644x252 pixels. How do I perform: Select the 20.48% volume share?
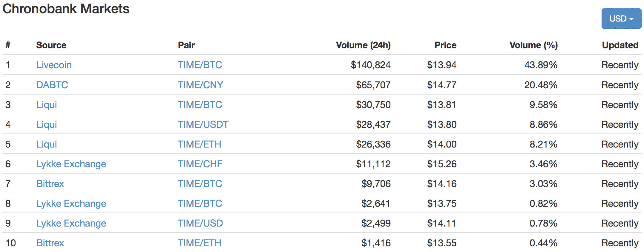[x=541, y=85]
